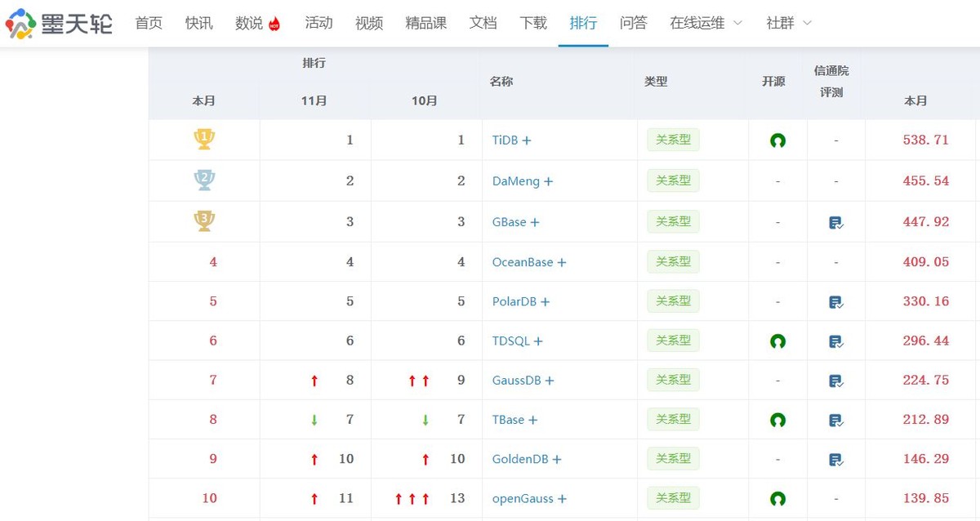Select the 排行 navigation tab
The width and height of the screenshot is (980, 521).
tap(583, 24)
